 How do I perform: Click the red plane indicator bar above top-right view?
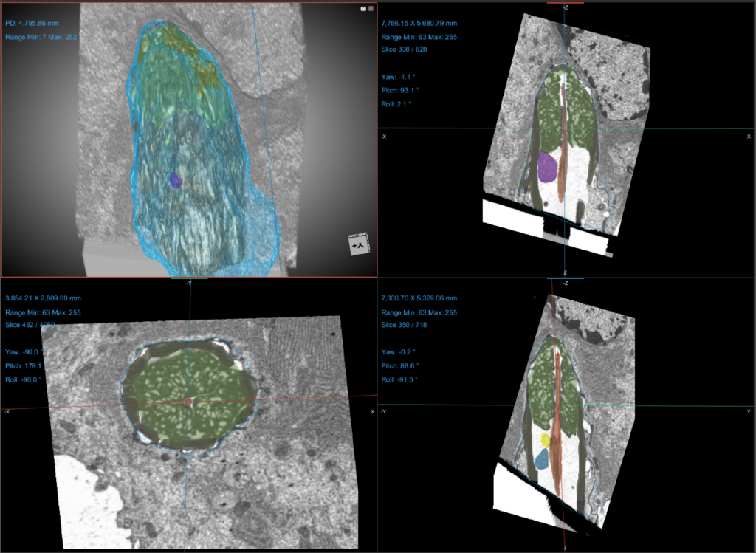[565, 2]
